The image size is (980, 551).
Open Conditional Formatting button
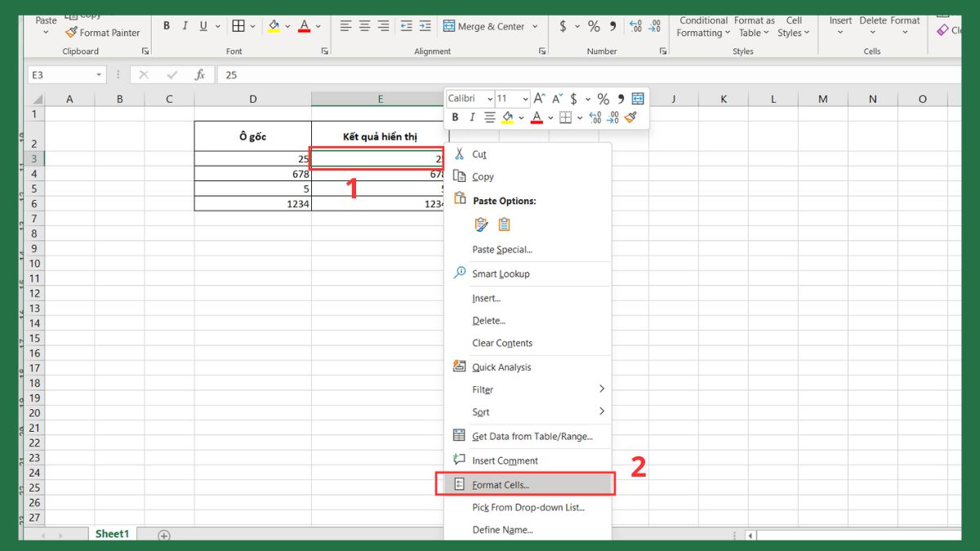703,26
